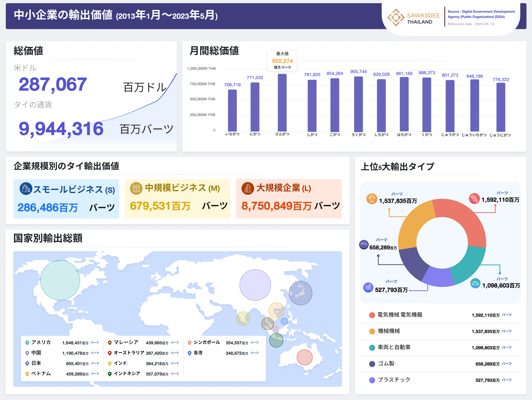Click the China bubble on the map

[255, 285]
